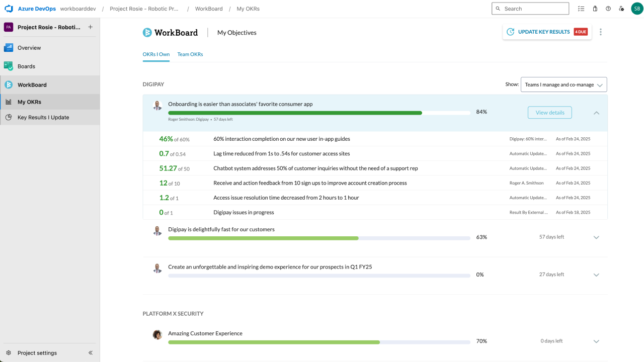Click the As of Feb 18, 2025 date

coord(573,212)
